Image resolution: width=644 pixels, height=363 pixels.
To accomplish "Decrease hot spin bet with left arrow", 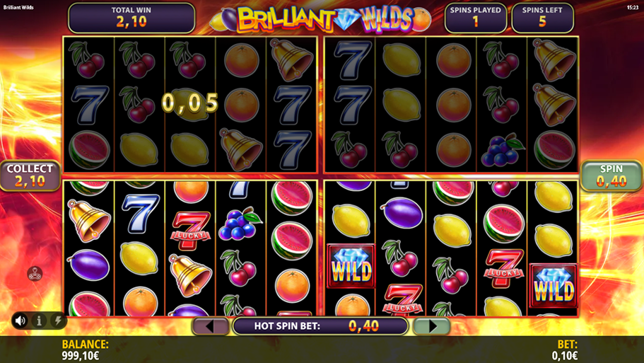I will [210, 326].
